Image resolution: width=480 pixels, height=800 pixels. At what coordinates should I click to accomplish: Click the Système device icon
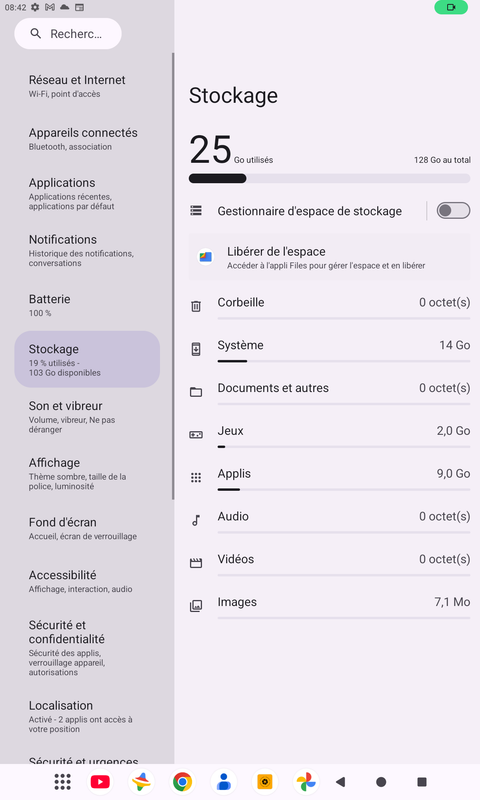click(x=196, y=349)
